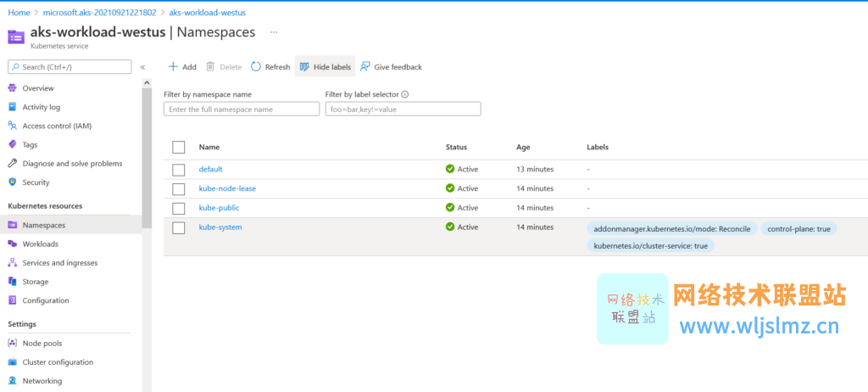Viewport: 868px width, 392px height.
Task: Open aks-workload-westus breadcrumb link
Action: (208, 12)
